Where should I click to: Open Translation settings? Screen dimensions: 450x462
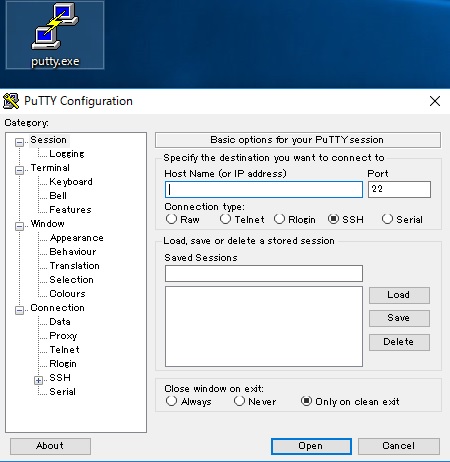[x=75, y=266]
